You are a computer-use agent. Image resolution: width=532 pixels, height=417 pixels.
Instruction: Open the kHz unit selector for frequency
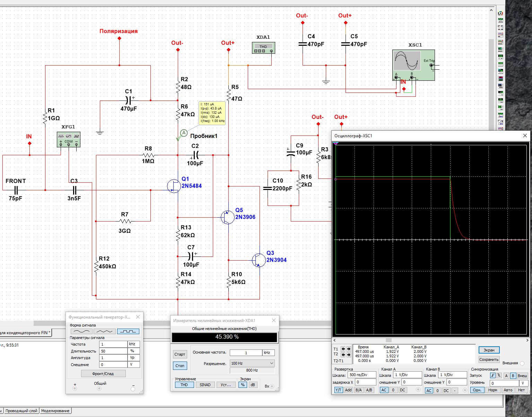point(134,344)
